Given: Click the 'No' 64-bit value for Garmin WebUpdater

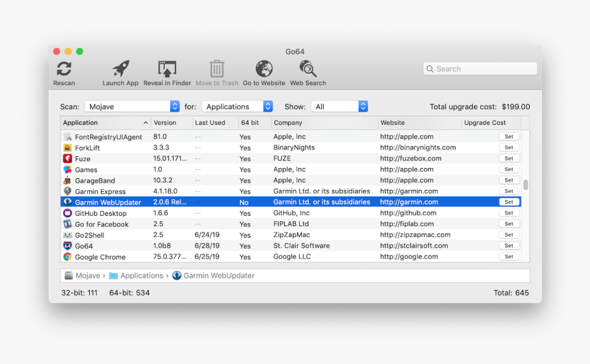Looking at the screenshot, I should point(244,202).
